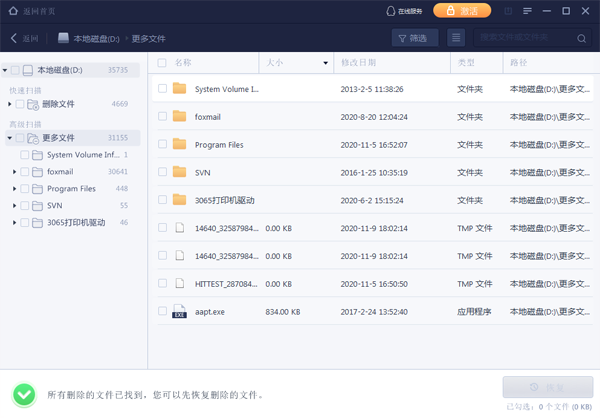Click the 筛选 filter button
This screenshot has height=418, width=600.
pos(412,38)
